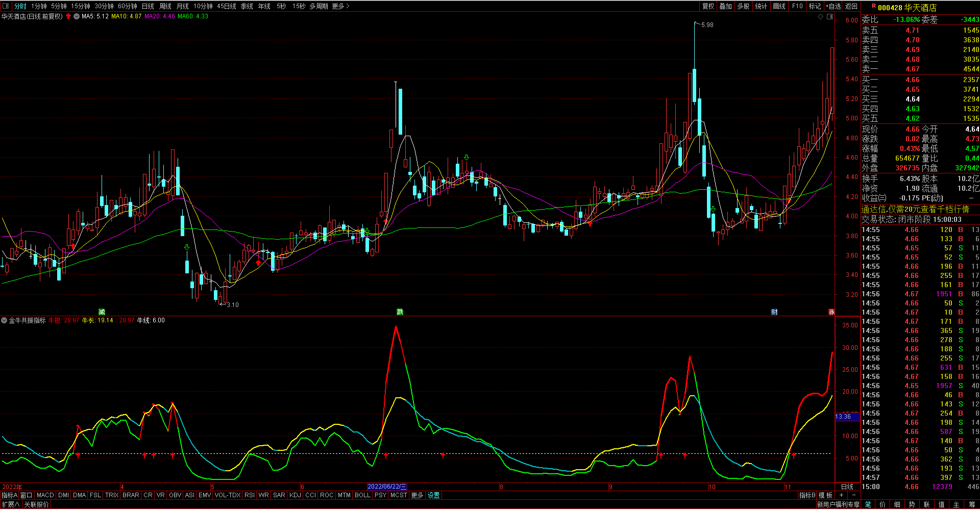Toggle the sidebar panel icon at top-left
Screen dimensions: 980x510
pyautogui.click(x=6, y=6)
